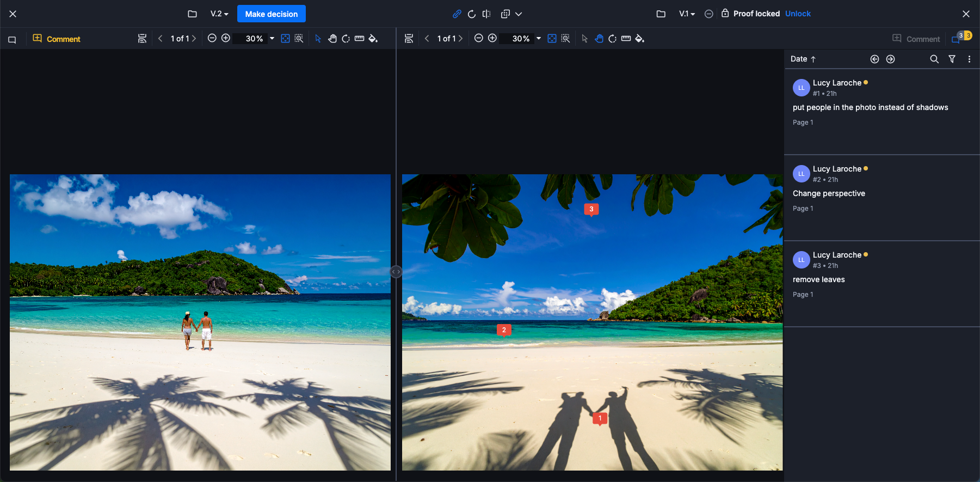
Task: Select the hand pan tool in right pane
Action: pyautogui.click(x=599, y=38)
